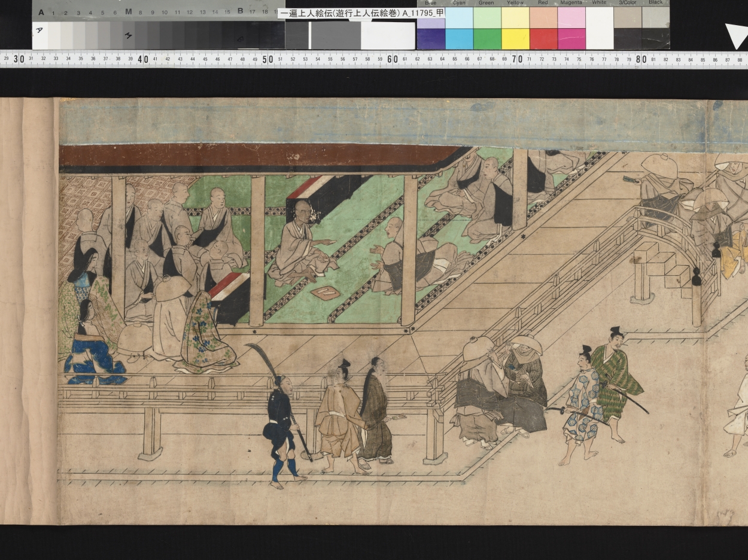The image size is (748, 560).
Task: Click the gray scale letter M label
Action: (128, 11)
